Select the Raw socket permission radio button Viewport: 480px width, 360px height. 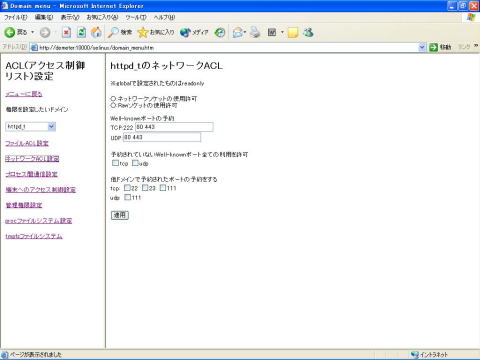[x=113, y=105]
